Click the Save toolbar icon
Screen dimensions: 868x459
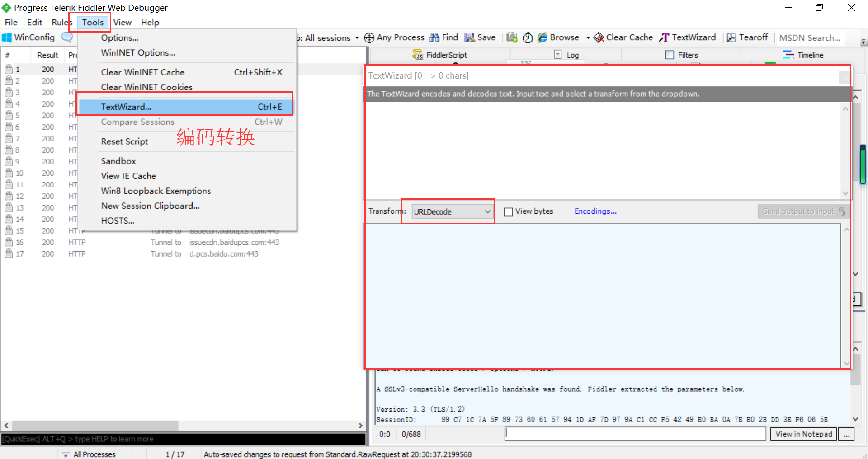pos(470,37)
